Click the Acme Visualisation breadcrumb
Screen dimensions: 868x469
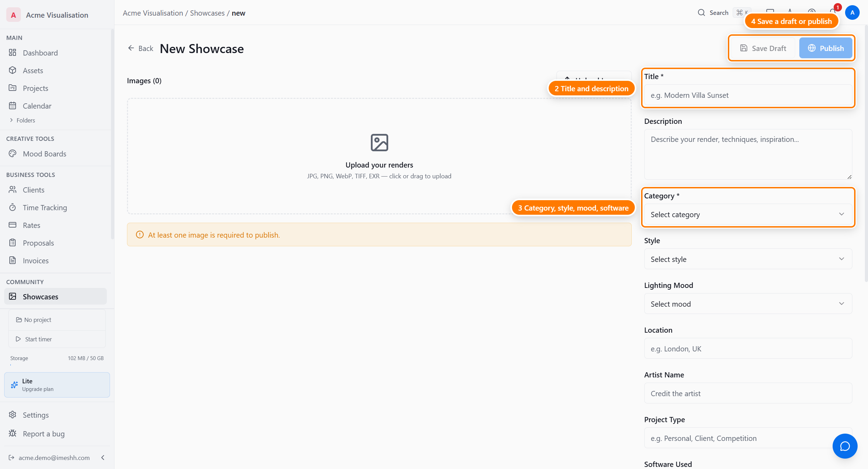(153, 13)
